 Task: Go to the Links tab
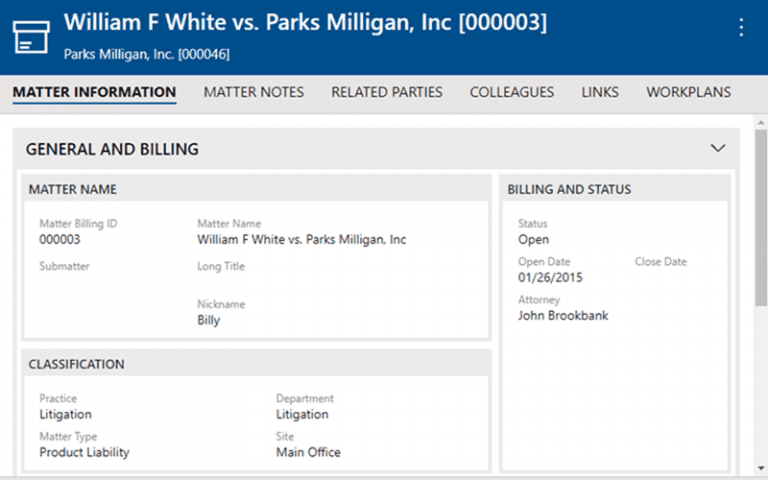click(x=600, y=92)
